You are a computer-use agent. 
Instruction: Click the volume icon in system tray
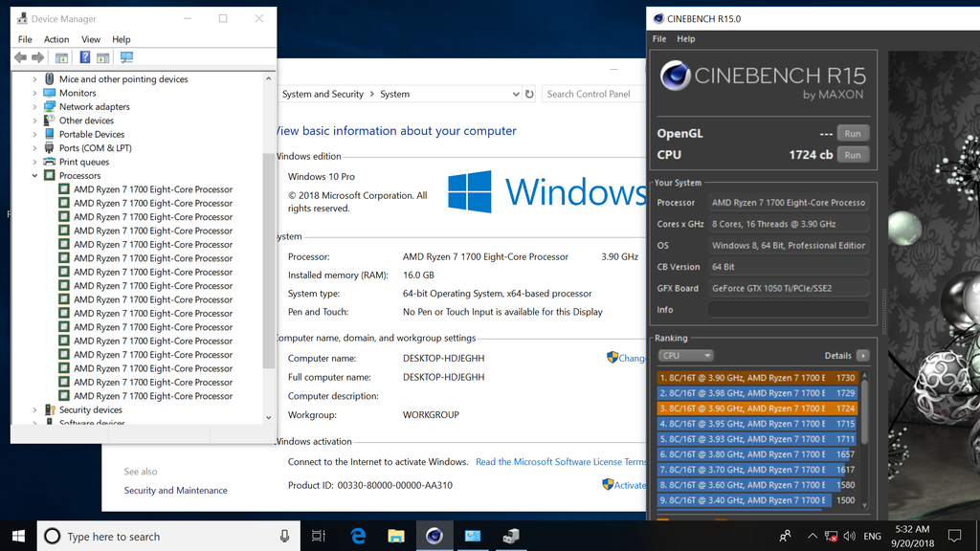tap(848, 537)
